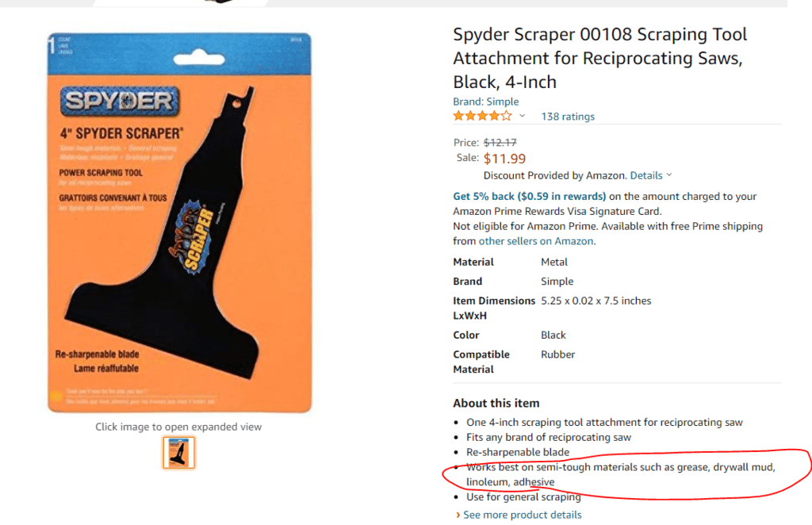Click the 'Click image to open expanded view' caption
812x525 pixels.
pyautogui.click(x=178, y=427)
